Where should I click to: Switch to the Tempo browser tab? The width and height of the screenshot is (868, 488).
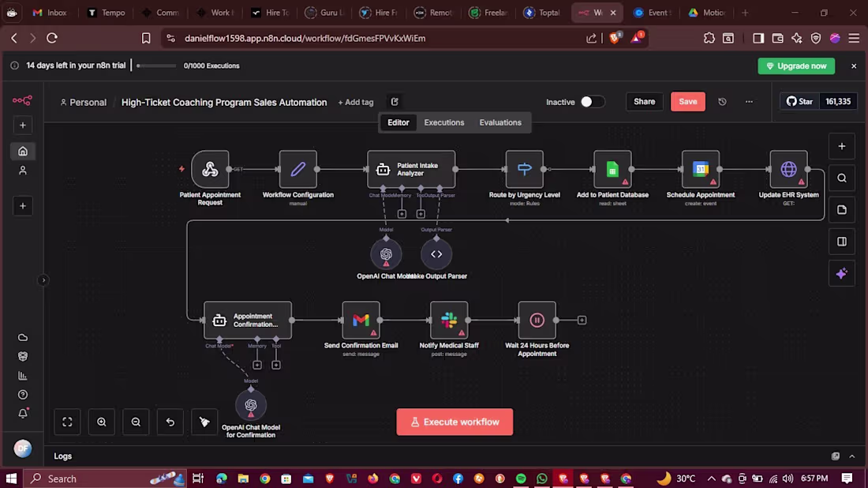pos(107,12)
